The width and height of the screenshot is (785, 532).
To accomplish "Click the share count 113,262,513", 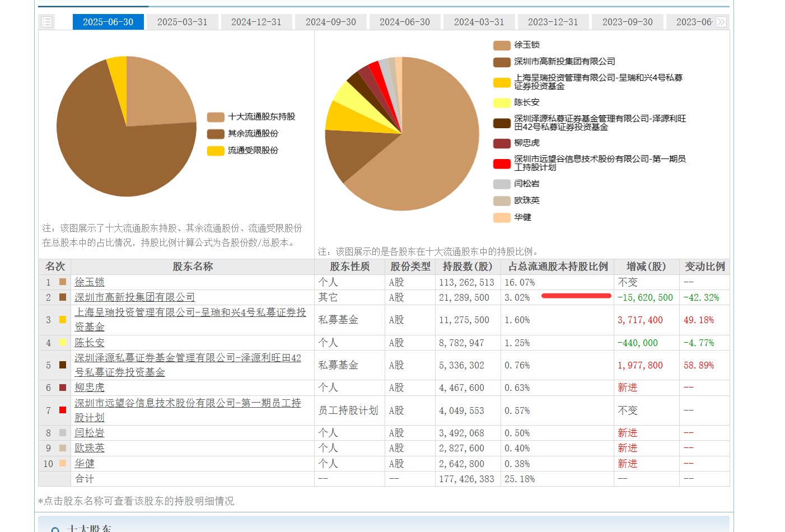I will pos(467,282).
